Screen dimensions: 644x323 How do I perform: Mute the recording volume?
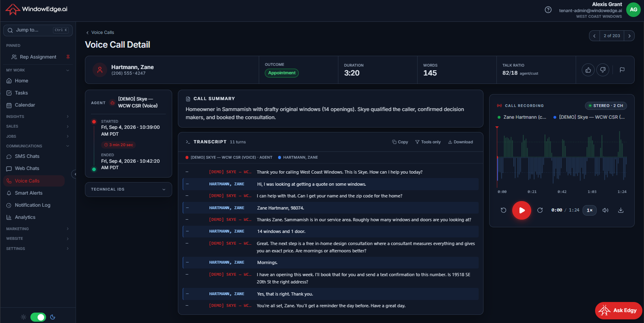(x=605, y=210)
